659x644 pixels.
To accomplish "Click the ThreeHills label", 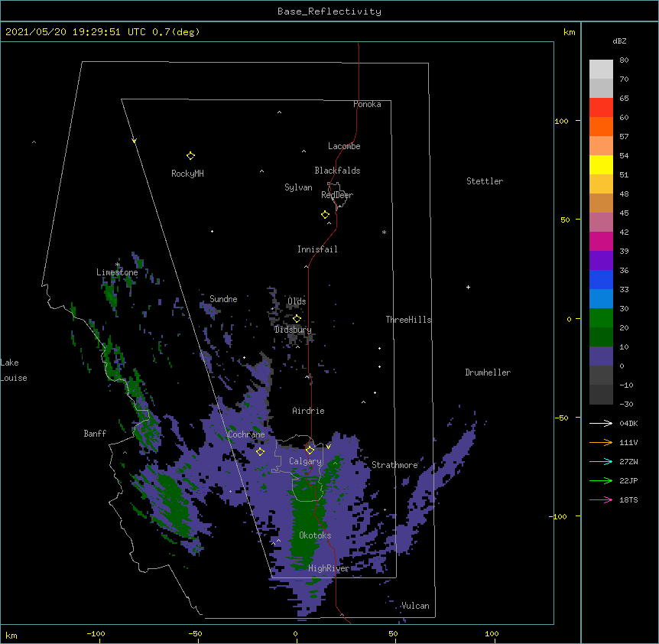I will coord(408,320).
